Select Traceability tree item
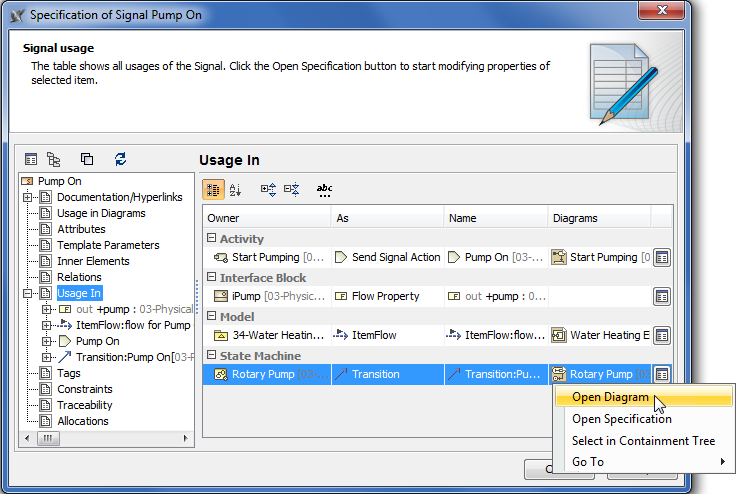 coord(84,405)
